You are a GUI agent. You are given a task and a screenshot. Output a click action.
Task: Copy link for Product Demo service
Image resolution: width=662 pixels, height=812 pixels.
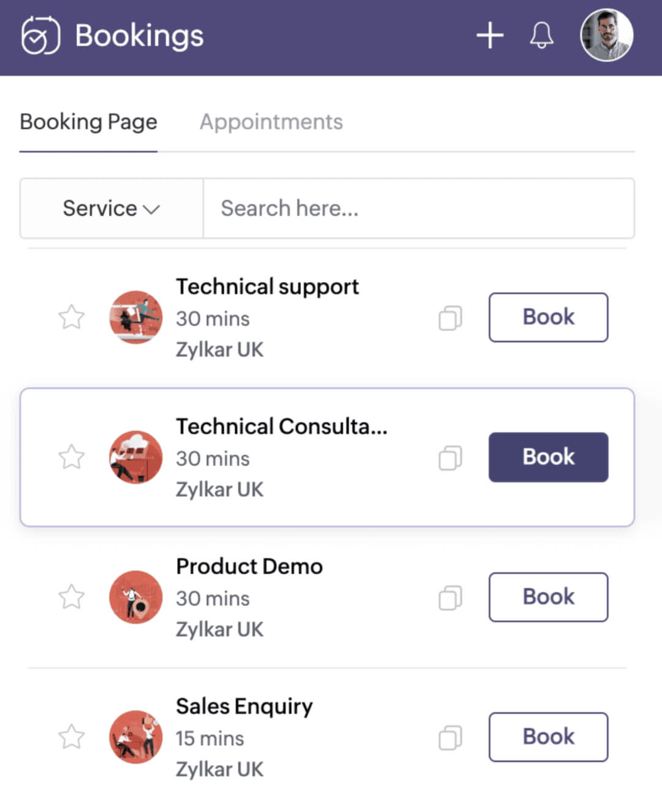coord(450,598)
